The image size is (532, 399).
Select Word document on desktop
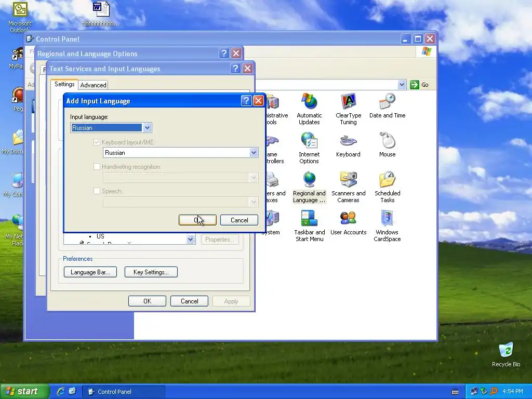point(101,14)
